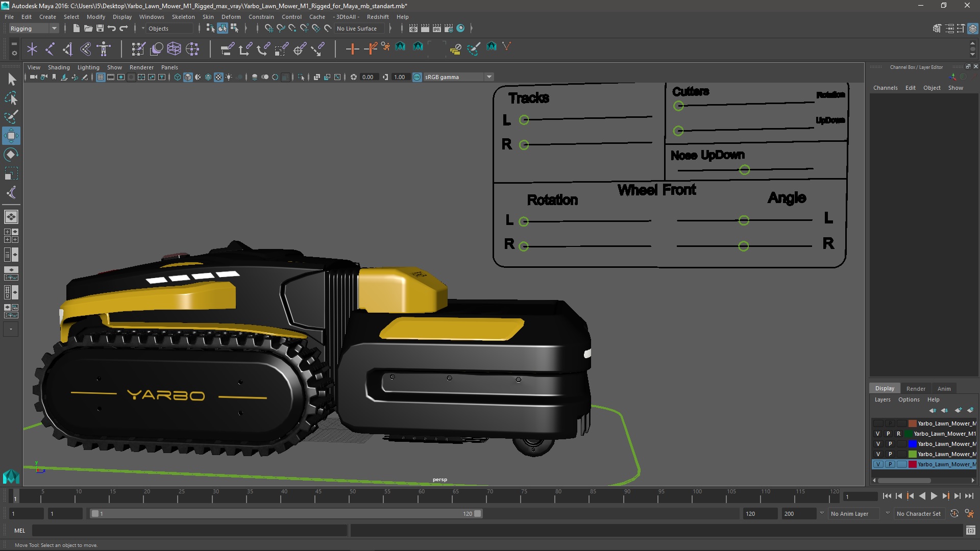
Task: Open the Layers menu in Layer Editor
Action: coord(882,399)
